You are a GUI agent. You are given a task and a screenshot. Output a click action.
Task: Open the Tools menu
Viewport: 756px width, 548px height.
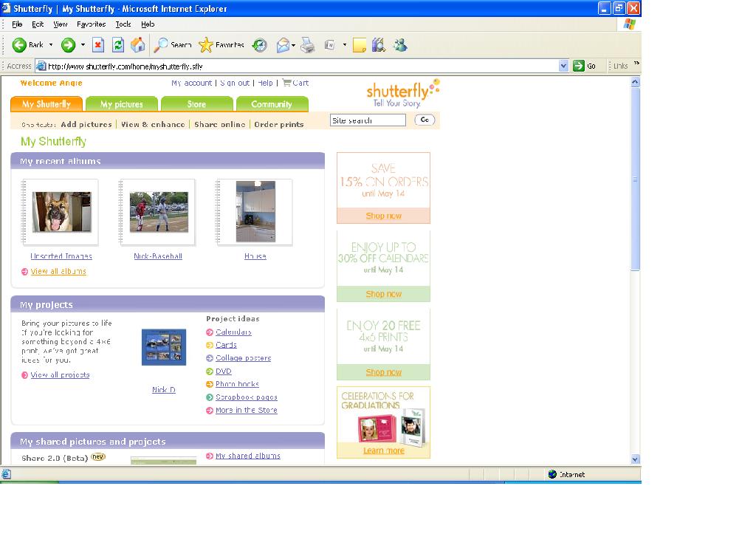click(123, 24)
